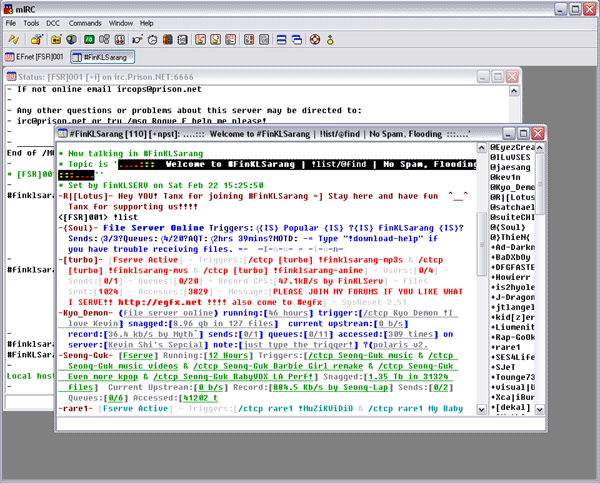Screen dimensions: 600x483
Task: Open the File menu
Action: (x=11, y=21)
